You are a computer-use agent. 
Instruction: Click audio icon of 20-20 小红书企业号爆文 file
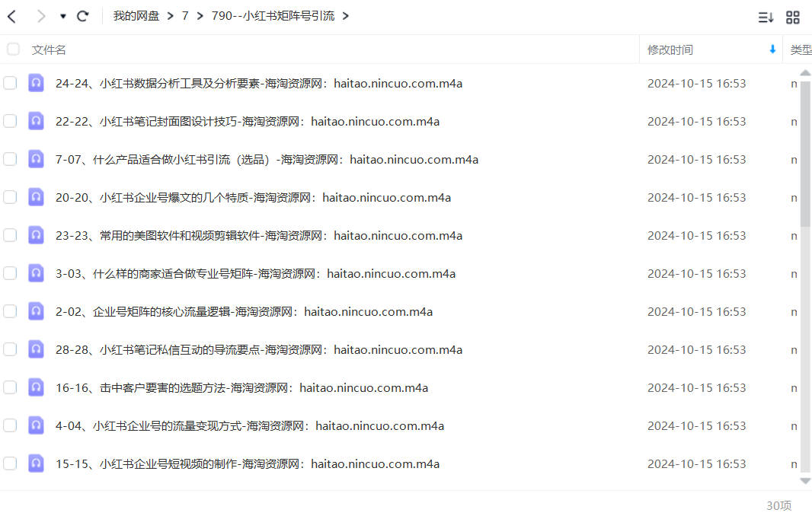pos(36,197)
